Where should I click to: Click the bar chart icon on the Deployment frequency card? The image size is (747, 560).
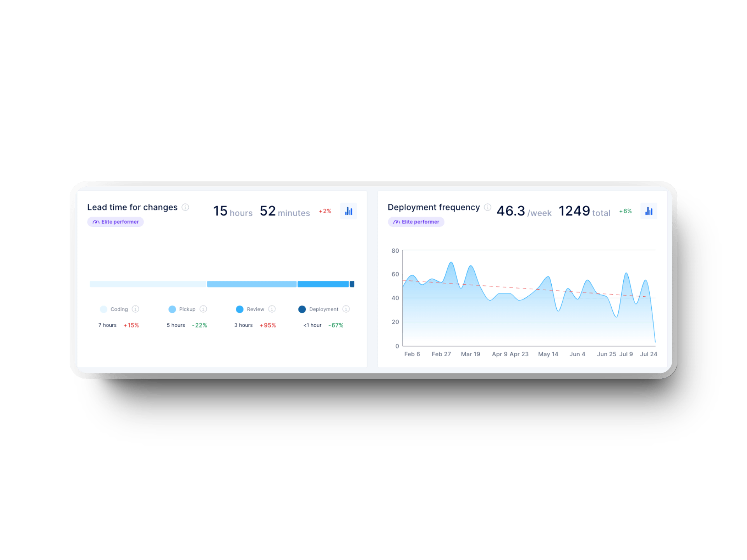coord(649,211)
